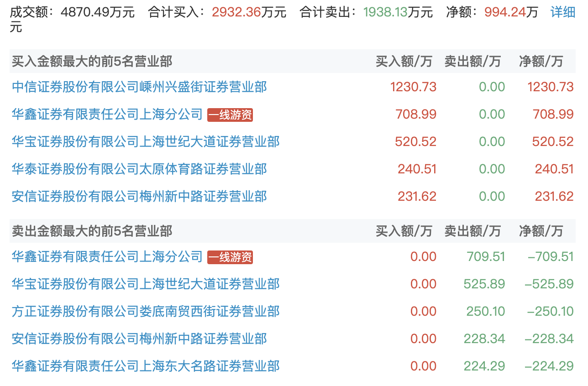The image size is (588, 386).
Task: Click the 卖出金额最大的前5名营业部 header
Action: point(92,231)
